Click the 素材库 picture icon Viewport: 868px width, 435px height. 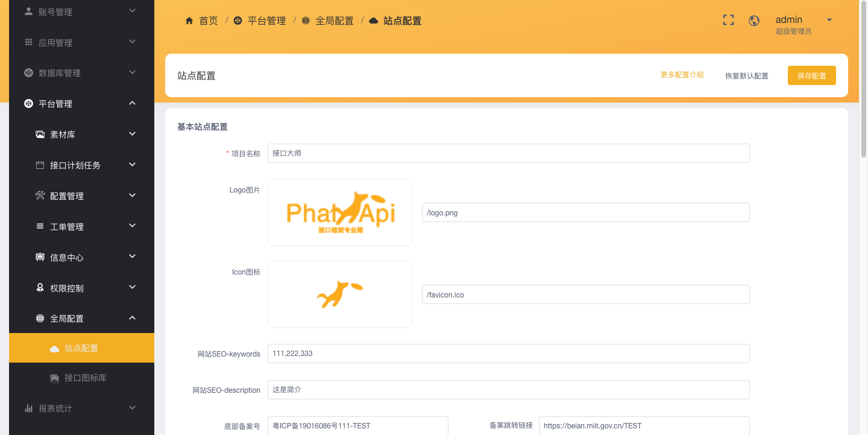click(40, 135)
